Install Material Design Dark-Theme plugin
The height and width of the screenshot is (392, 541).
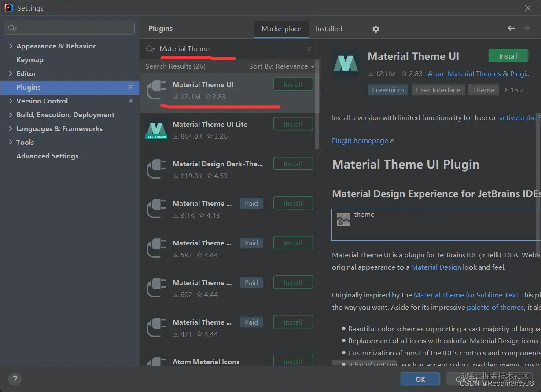pyautogui.click(x=293, y=164)
